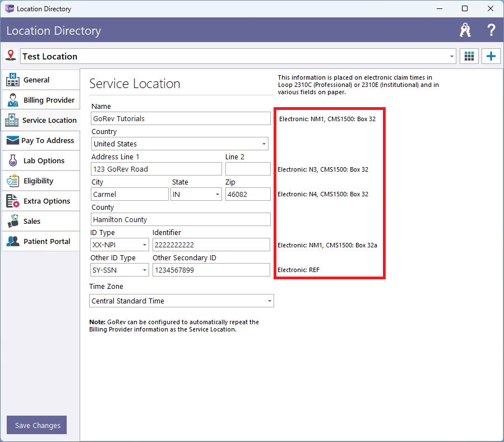Click the Extra Options gear-list icon
The width and height of the screenshot is (504, 442).
point(13,201)
